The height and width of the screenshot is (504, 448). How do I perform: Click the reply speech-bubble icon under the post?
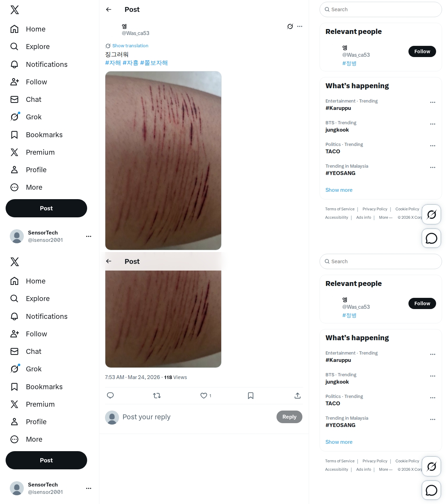coord(110,395)
